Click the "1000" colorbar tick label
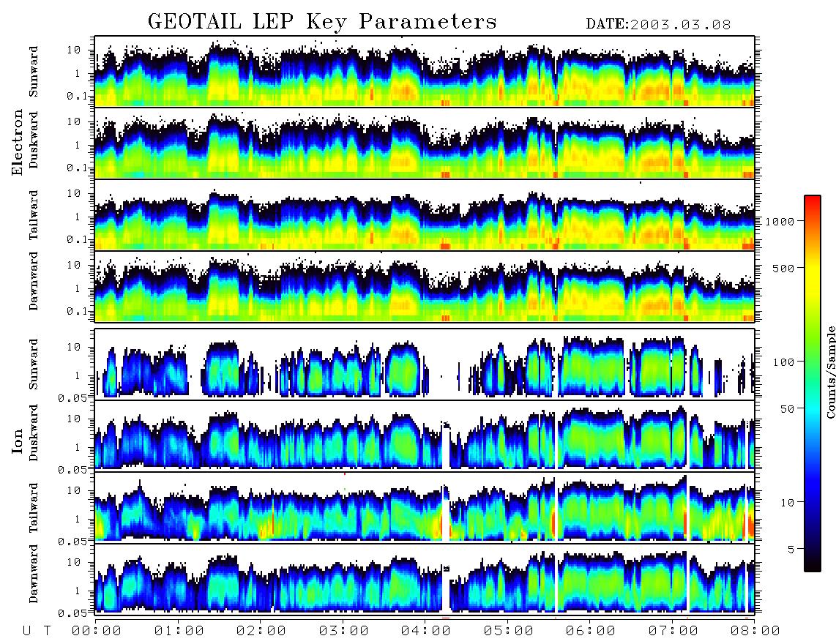 coord(780,221)
